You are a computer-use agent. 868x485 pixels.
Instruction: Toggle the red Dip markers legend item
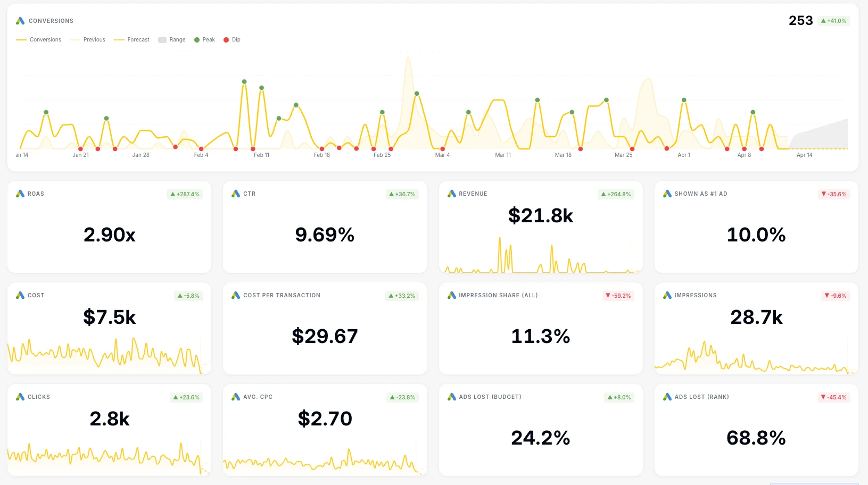click(232, 40)
